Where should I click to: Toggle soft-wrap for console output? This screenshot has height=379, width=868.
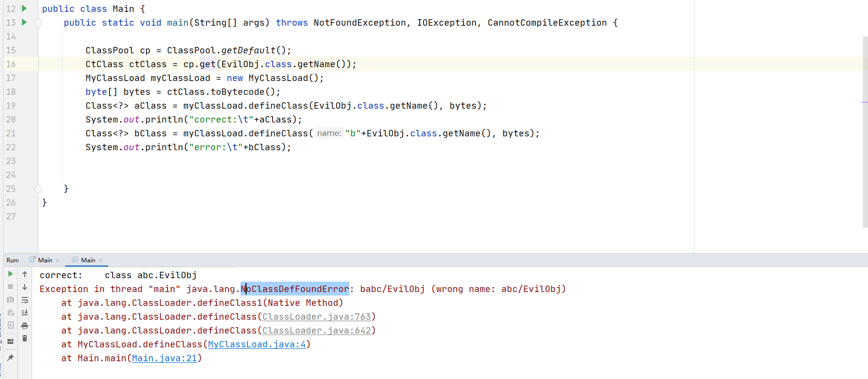point(25,300)
